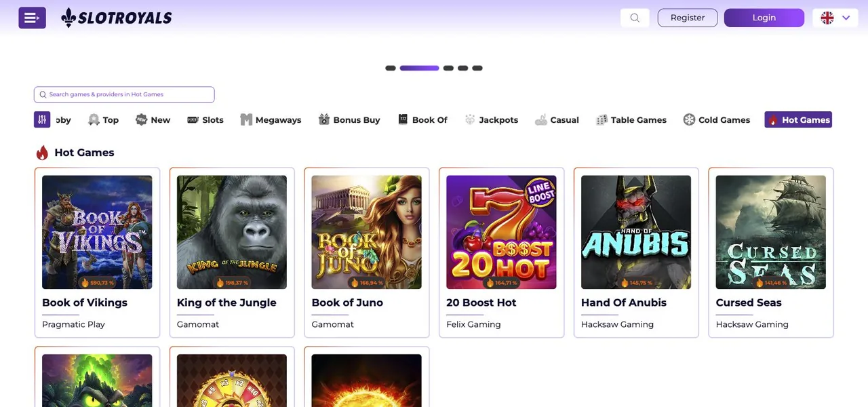Open the Book Of category

(x=422, y=119)
